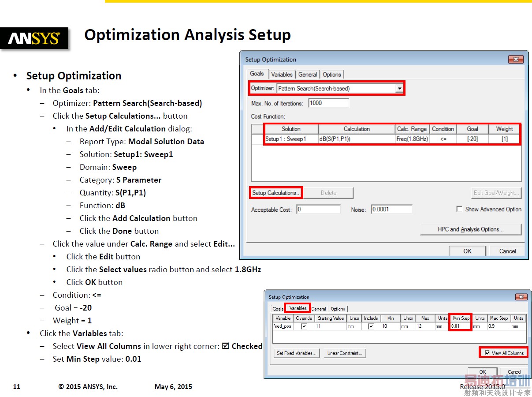The height and width of the screenshot is (397, 532).
Task: Click OK in the lower Variables dialog
Action: 483,372
